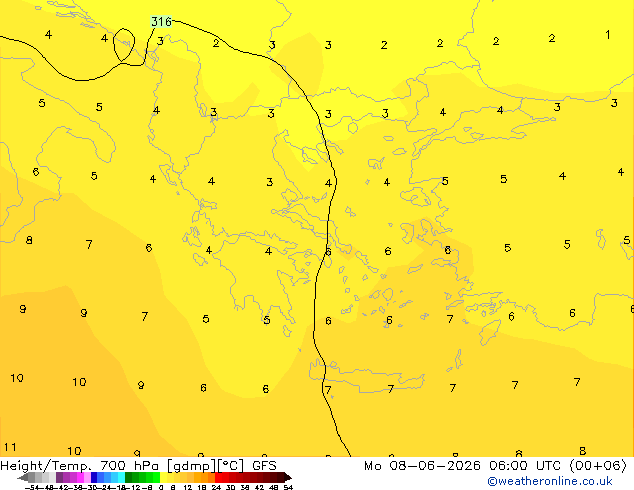Click the small closed contour loop near 316
Screen dimensions: 634x490
(124, 44)
